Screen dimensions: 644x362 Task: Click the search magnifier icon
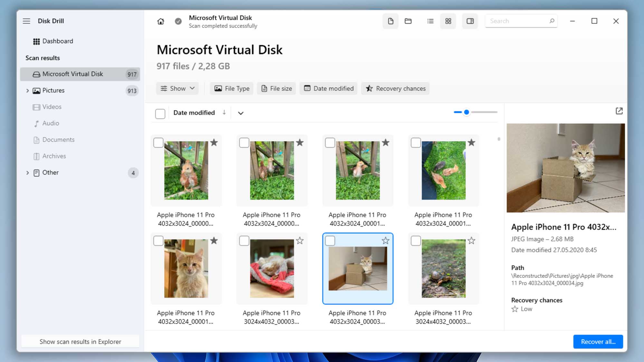[x=552, y=21]
